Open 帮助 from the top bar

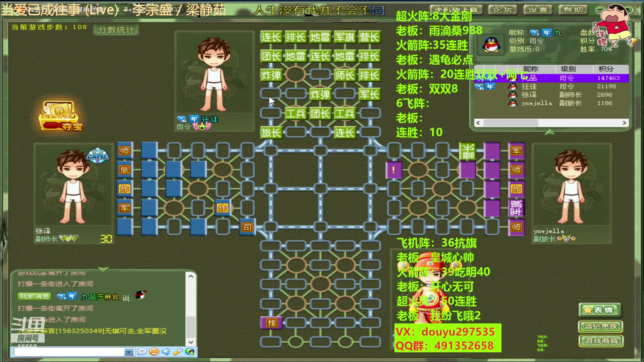[573, 10]
